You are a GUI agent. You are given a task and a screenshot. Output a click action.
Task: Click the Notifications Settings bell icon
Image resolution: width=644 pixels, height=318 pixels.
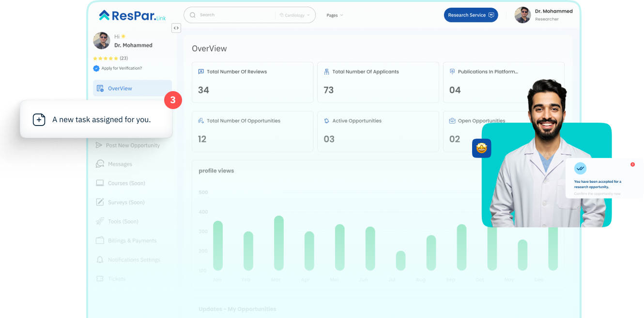point(100,260)
